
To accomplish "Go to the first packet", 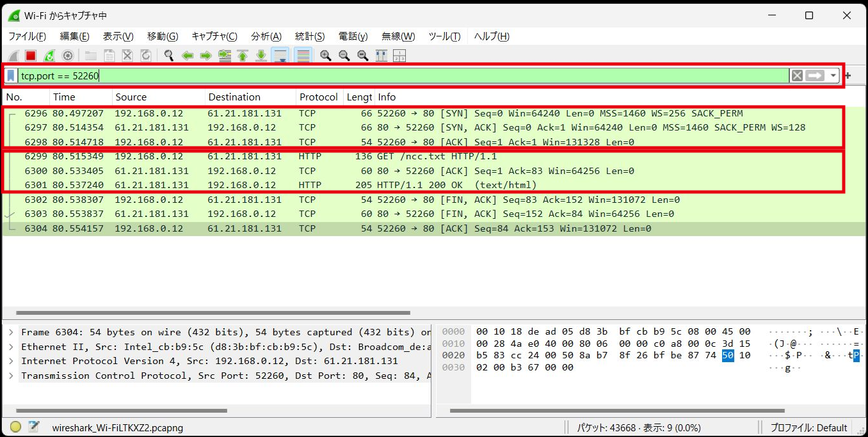I will point(243,56).
